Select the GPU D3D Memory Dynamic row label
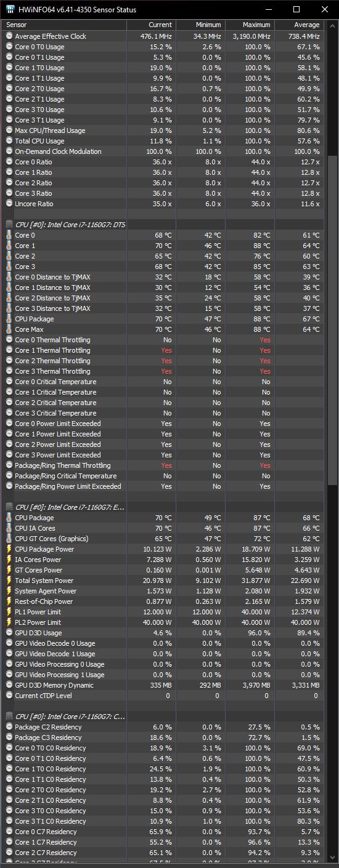The width and height of the screenshot is (339, 868). point(54,685)
